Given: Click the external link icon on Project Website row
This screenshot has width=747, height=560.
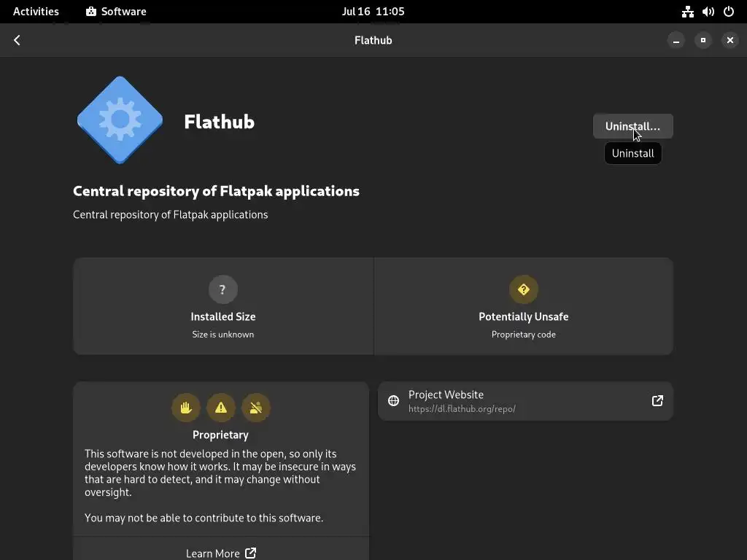Looking at the screenshot, I should pyautogui.click(x=657, y=401).
